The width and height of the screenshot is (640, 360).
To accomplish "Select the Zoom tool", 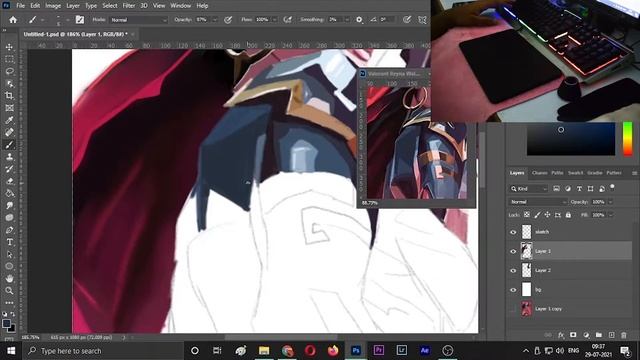I will click(x=9, y=291).
